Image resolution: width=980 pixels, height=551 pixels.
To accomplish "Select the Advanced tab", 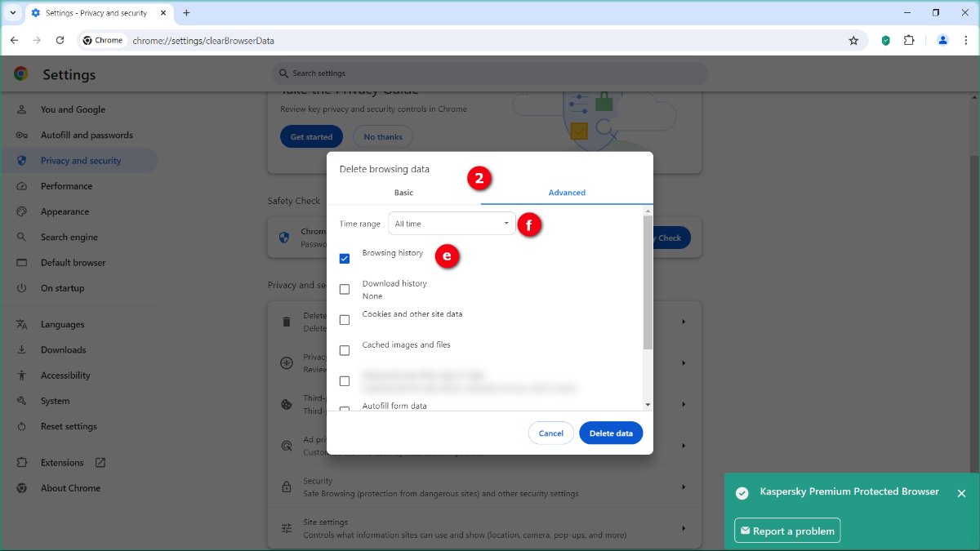I will (x=567, y=193).
